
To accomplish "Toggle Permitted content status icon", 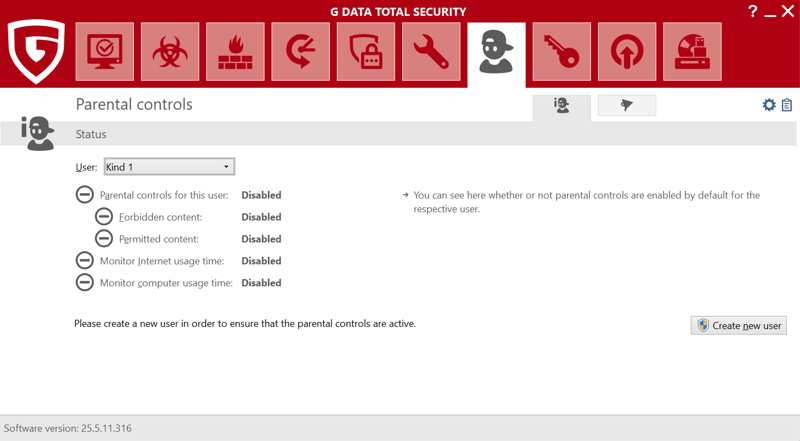I will [x=104, y=239].
